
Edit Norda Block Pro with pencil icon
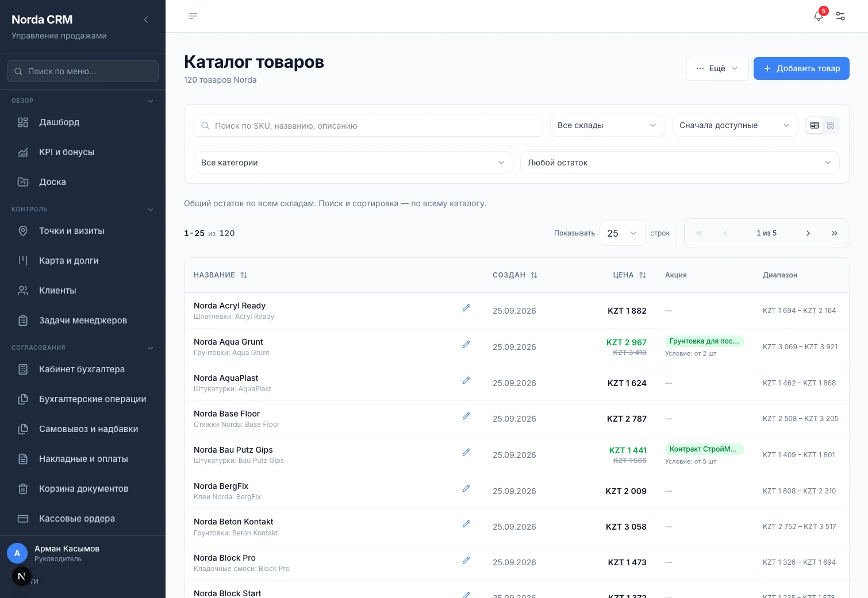click(x=466, y=560)
